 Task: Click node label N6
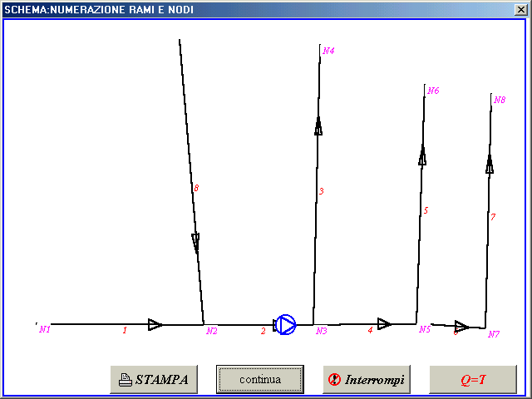pos(433,91)
